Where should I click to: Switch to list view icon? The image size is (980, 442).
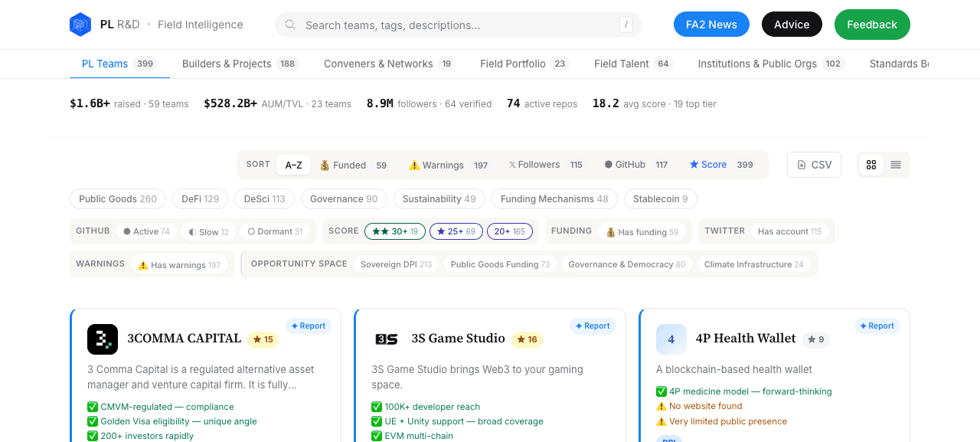896,165
